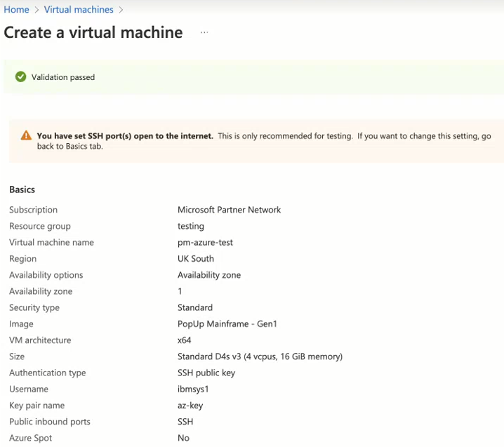Select the security type 'Standard' value
Screen dimensions: 504x447
195,307
